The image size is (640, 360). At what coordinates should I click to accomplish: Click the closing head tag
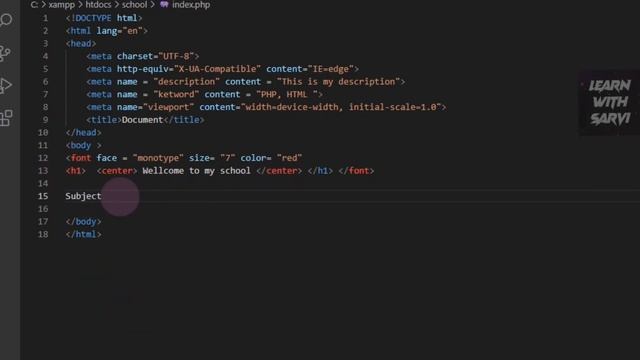pos(83,132)
